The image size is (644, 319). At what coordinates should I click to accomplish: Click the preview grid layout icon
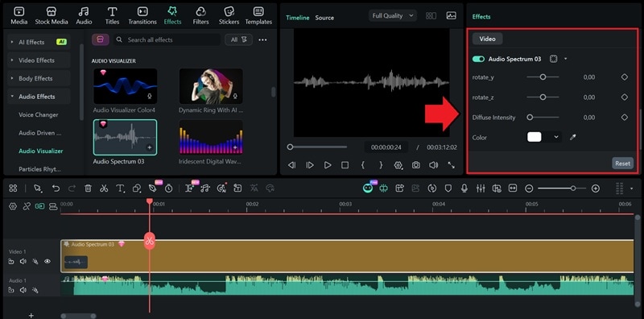pyautogui.click(x=431, y=15)
